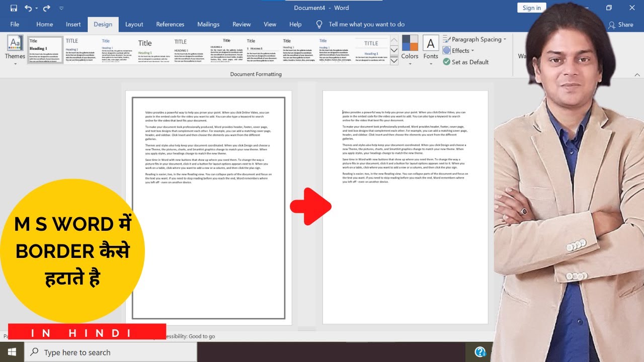Image resolution: width=644 pixels, height=362 pixels.
Task: Click the Save icon in the title bar
Action: pos(14,8)
